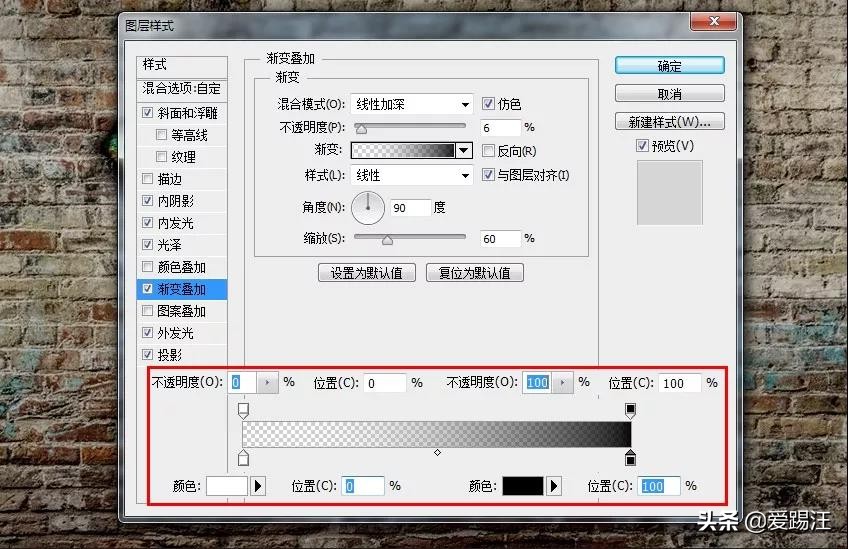The height and width of the screenshot is (549, 848).
Task: Toggle 与图层对齐 checkbox
Action: [488, 175]
